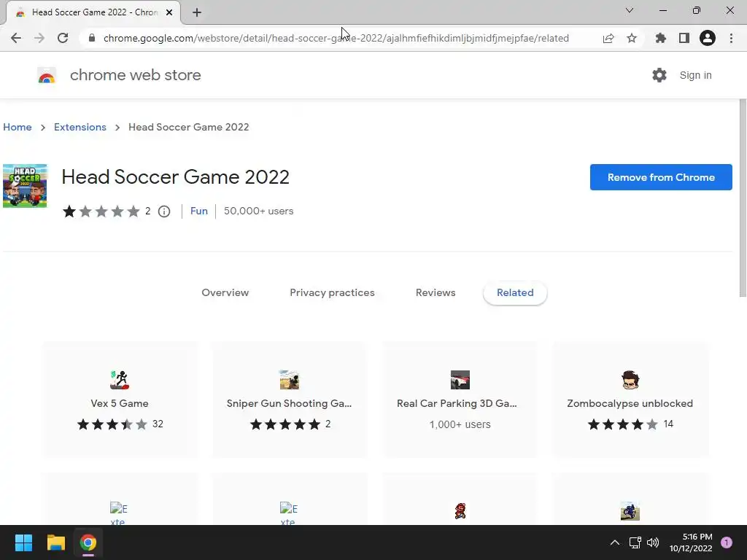Open Vex 5 Game icon

(120, 380)
